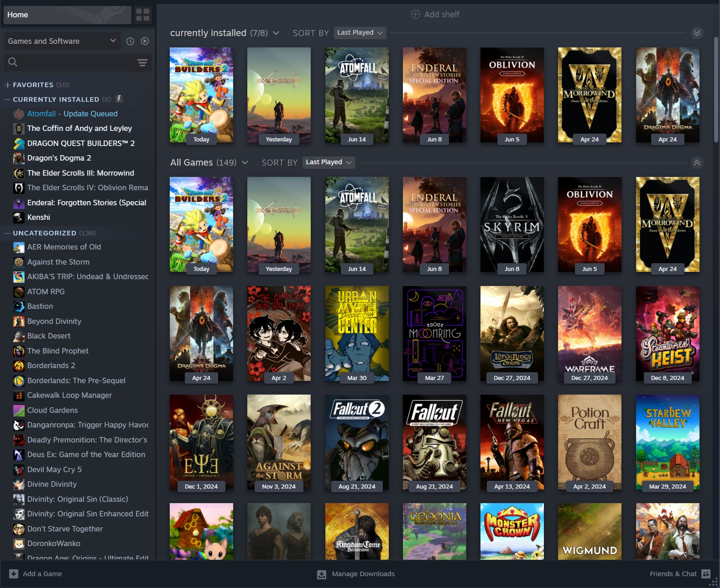Open Friends & Chat

point(680,574)
